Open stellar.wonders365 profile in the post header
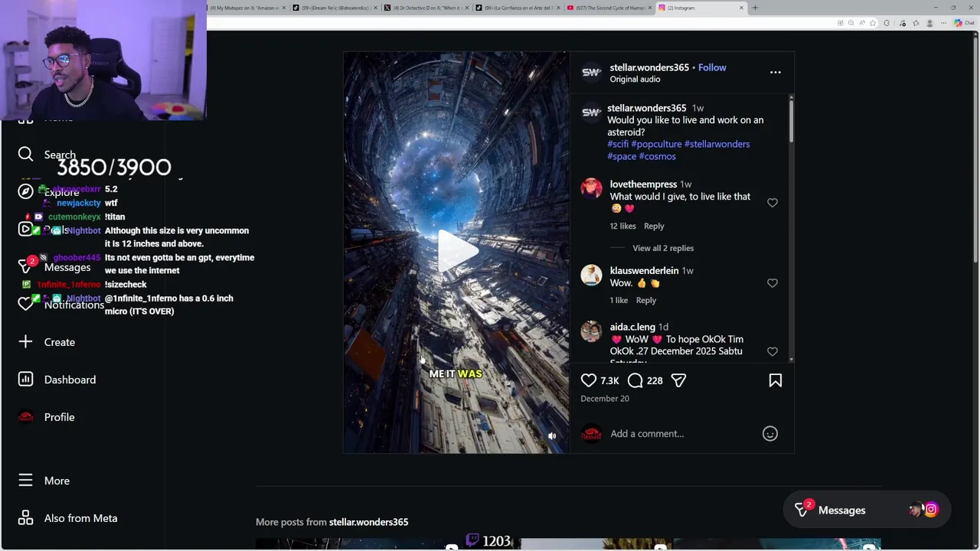Screen dimensions: 980x551 [649, 67]
